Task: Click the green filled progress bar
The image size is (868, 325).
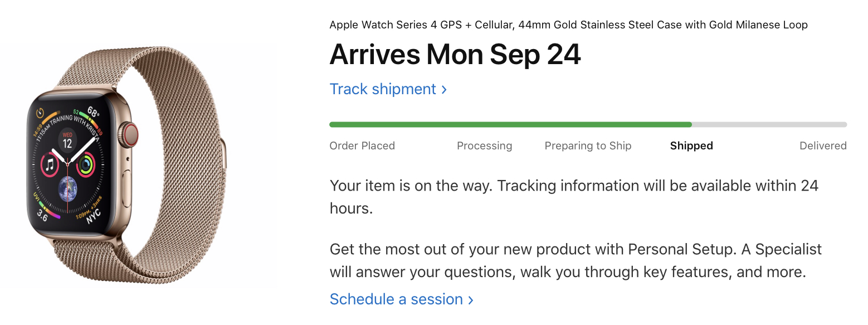Action: pyautogui.click(x=510, y=125)
